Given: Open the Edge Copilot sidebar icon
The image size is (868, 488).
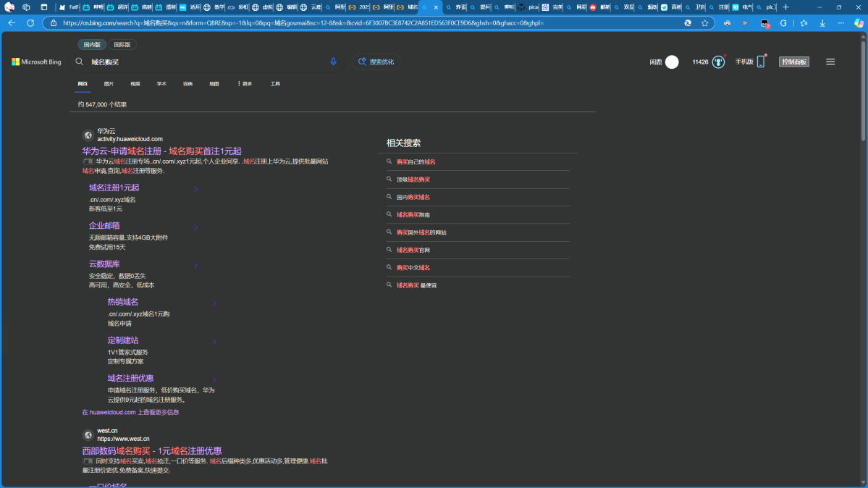Looking at the screenshot, I should 859,23.
